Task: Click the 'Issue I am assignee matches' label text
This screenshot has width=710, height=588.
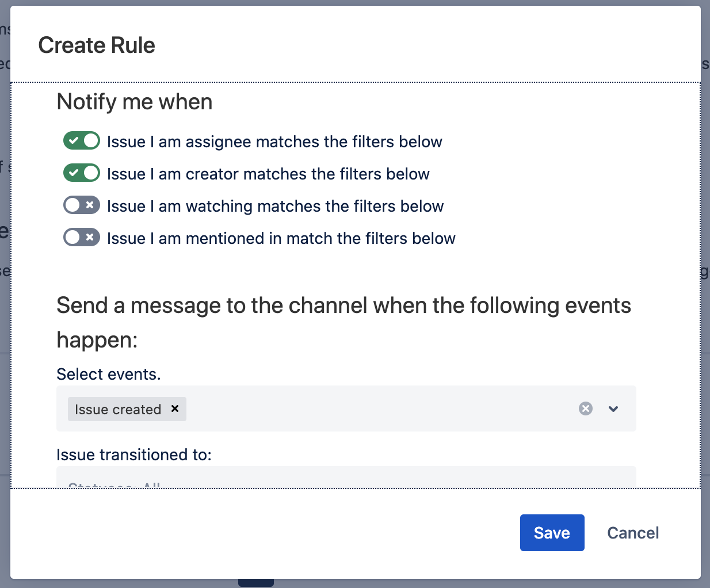Action: click(x=274, y=142)
